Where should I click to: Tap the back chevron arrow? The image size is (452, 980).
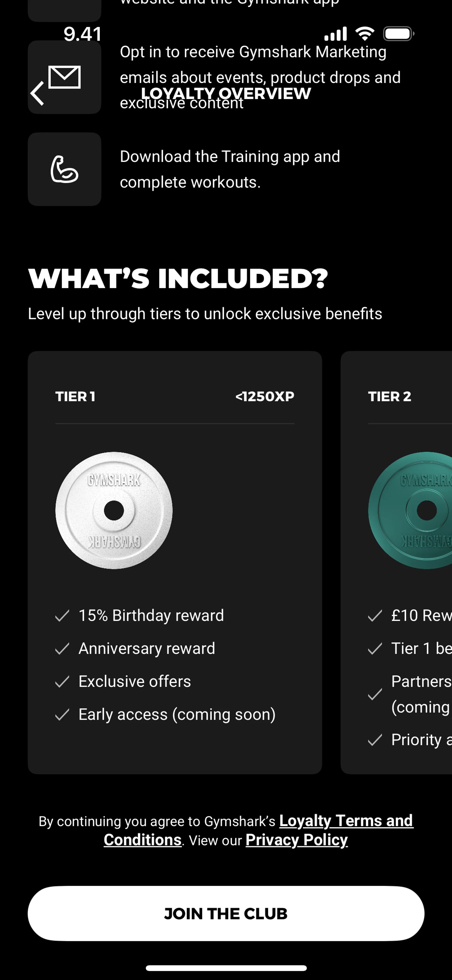point(37,93)
